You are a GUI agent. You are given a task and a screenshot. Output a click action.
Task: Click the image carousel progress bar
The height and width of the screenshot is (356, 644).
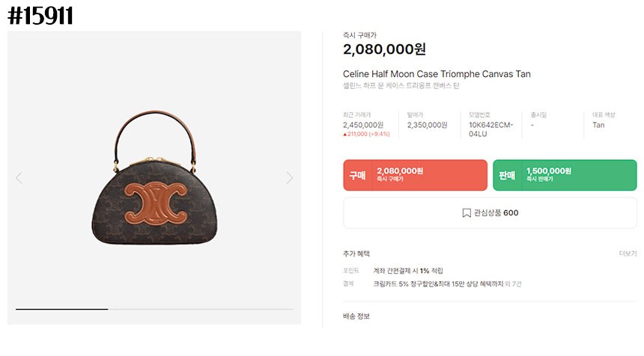pos(154,309)
